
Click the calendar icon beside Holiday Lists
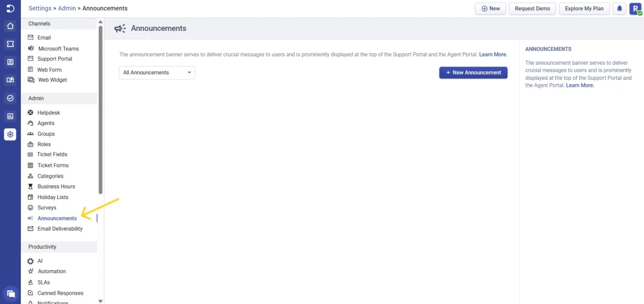[x=30, y=197]
